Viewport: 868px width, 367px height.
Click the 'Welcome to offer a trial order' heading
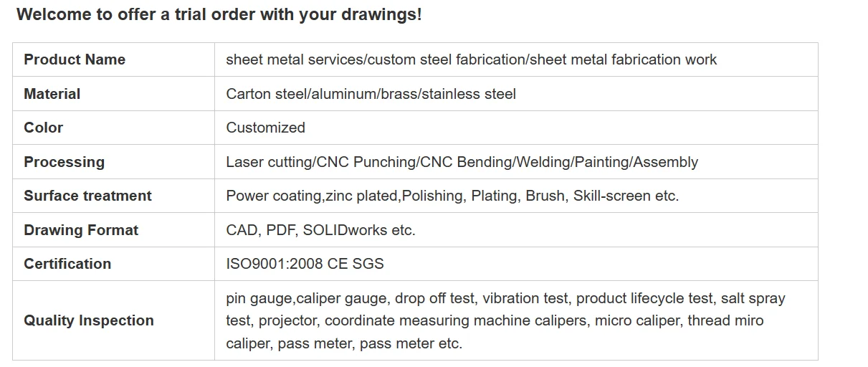click(219, 14)
